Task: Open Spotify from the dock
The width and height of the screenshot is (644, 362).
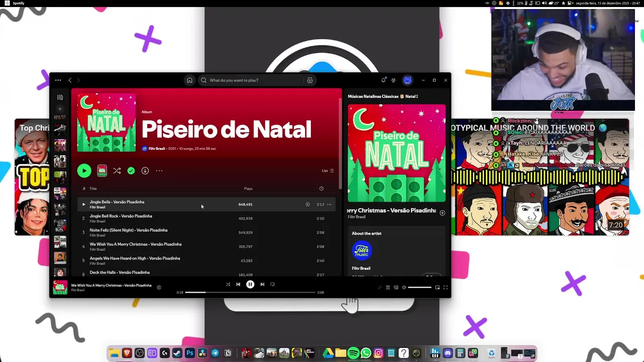Action: coord(354,353)
